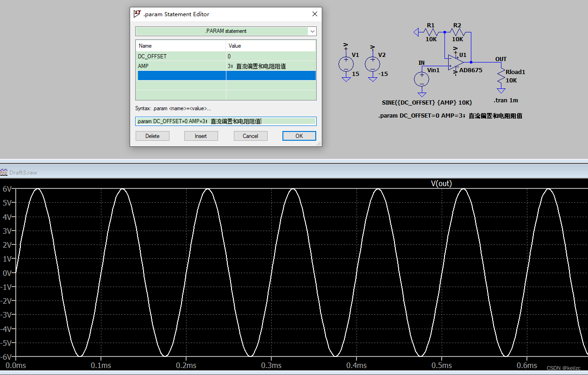Screen dimensions: 588x375
Task: Click the 0V axis label
Action: pyautogui.click(x=7, y=273)
